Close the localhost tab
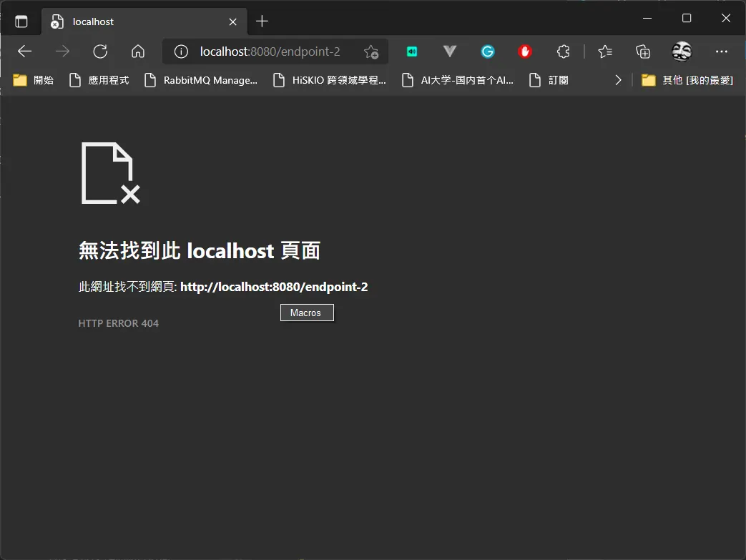The width and height of the screenshot is (746, 560). 232,22
